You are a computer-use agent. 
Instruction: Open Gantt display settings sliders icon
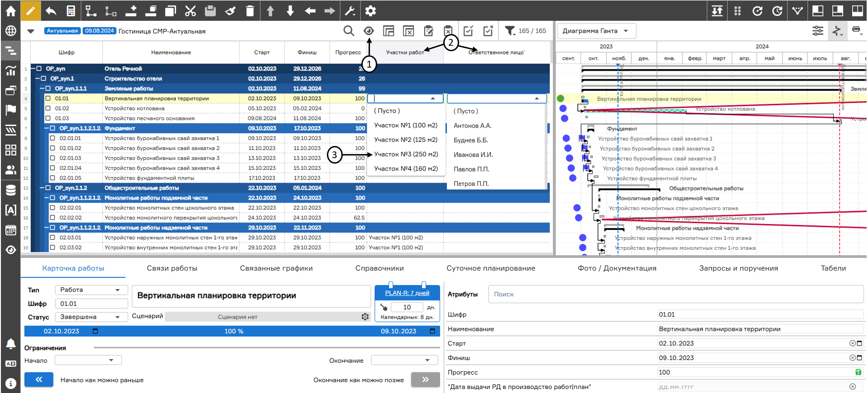[x=818, y=31]
